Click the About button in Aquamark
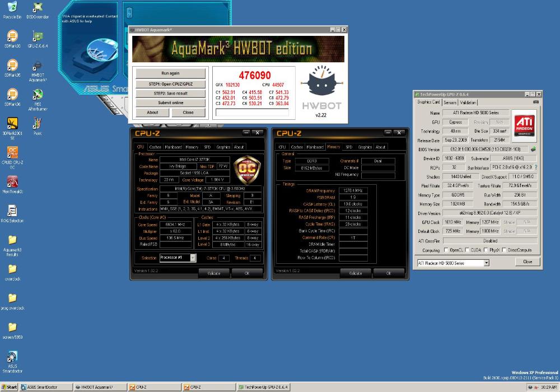Viewport: 560px width, 392px height. pos(152,113)
